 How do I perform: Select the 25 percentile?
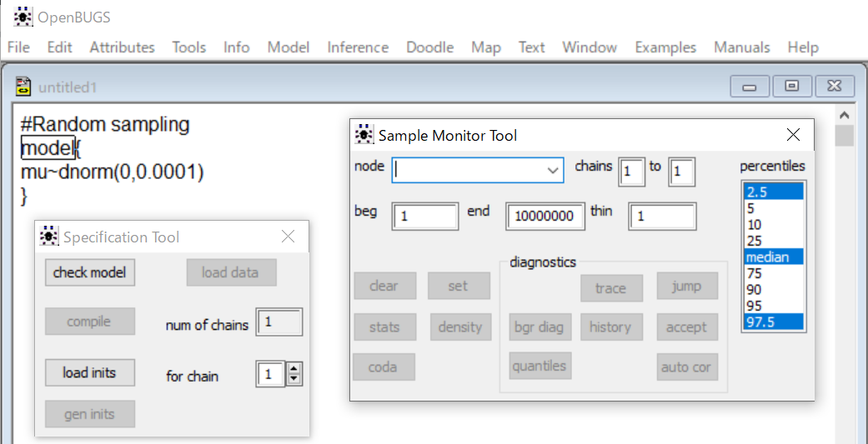pyautogui.click(x=773, y=241)
